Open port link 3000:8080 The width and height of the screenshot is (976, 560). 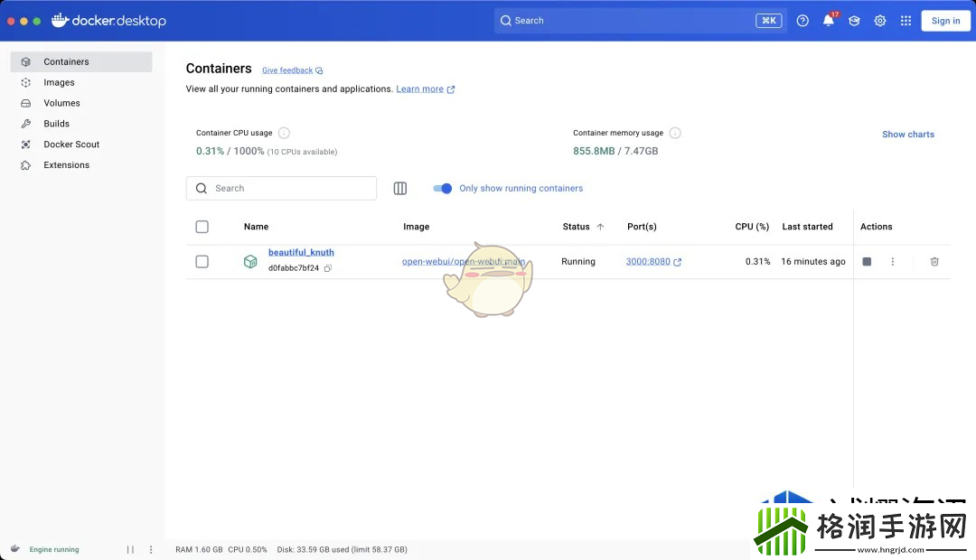(x=648, y=262)
